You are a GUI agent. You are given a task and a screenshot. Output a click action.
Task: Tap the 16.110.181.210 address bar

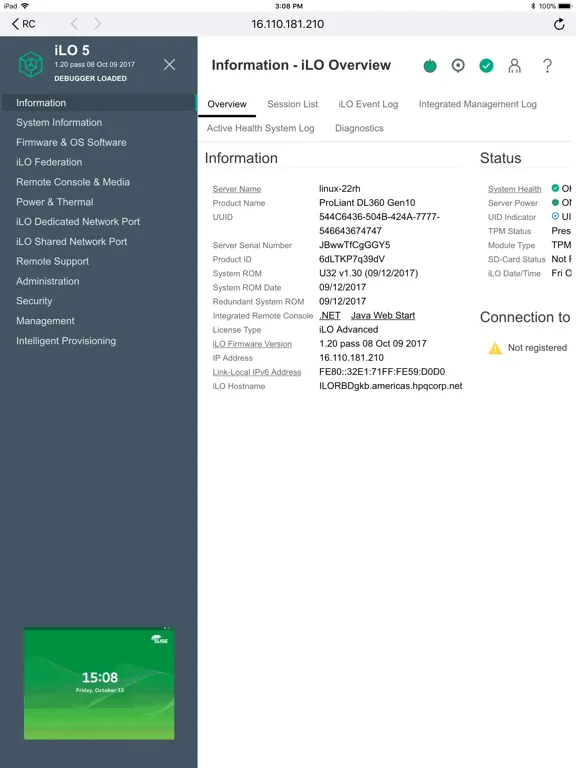coord(288,24)
